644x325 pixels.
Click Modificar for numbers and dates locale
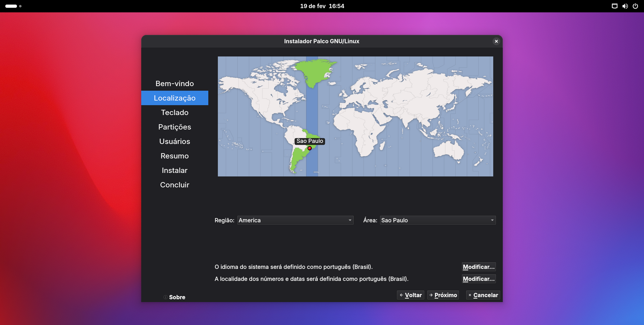point(479,279)
